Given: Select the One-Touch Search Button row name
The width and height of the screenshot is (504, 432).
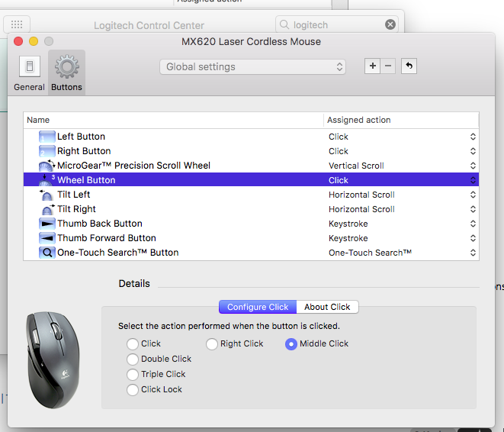Looking at the screenshot, I should (118, 253).
